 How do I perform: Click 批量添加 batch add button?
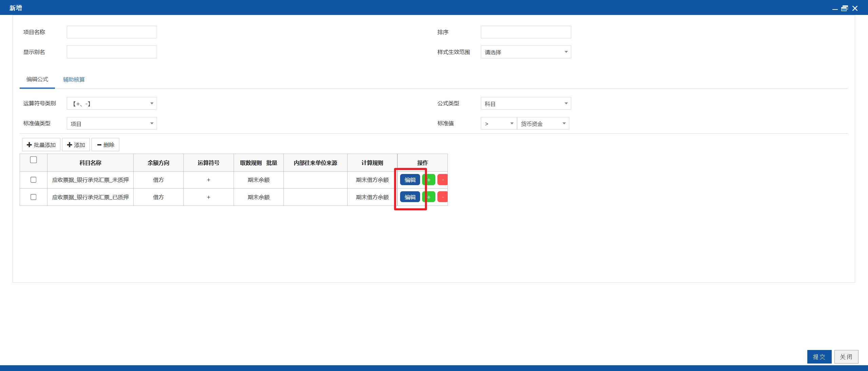pyautogui.click(x=41, y=145)
